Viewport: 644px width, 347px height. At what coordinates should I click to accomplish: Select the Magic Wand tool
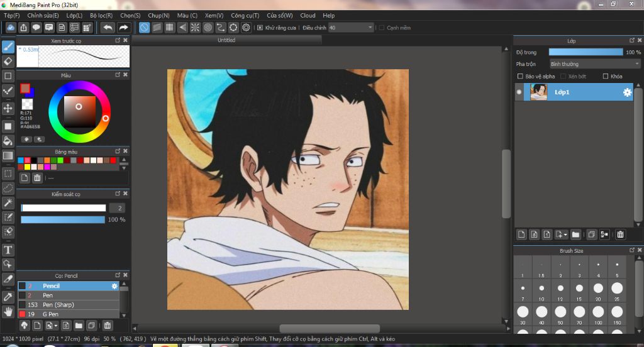[x=8, y=202]
